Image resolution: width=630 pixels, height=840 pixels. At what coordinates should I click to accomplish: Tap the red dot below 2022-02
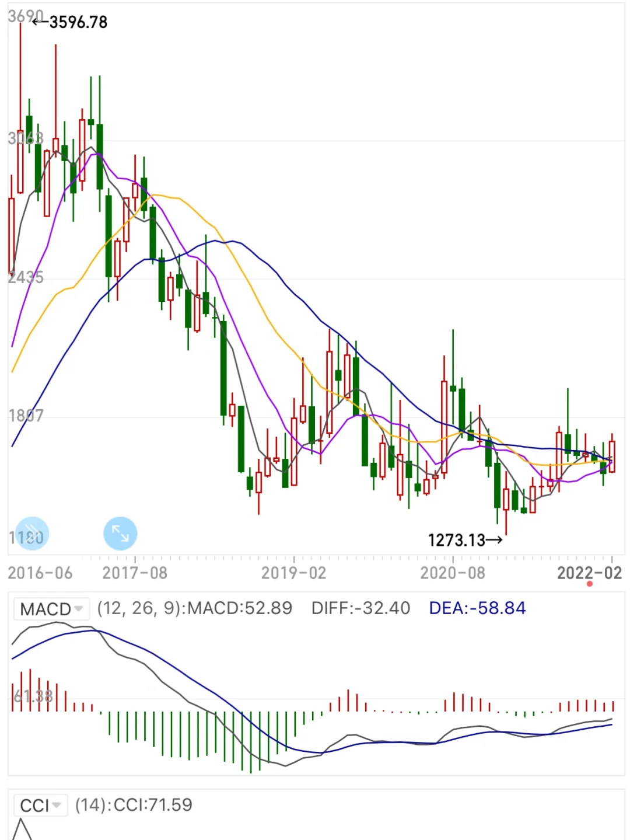click(590, 584)
